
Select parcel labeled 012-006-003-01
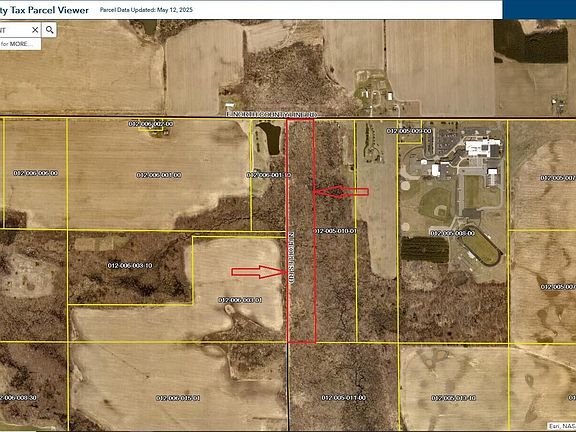click(x=240, y=300)
